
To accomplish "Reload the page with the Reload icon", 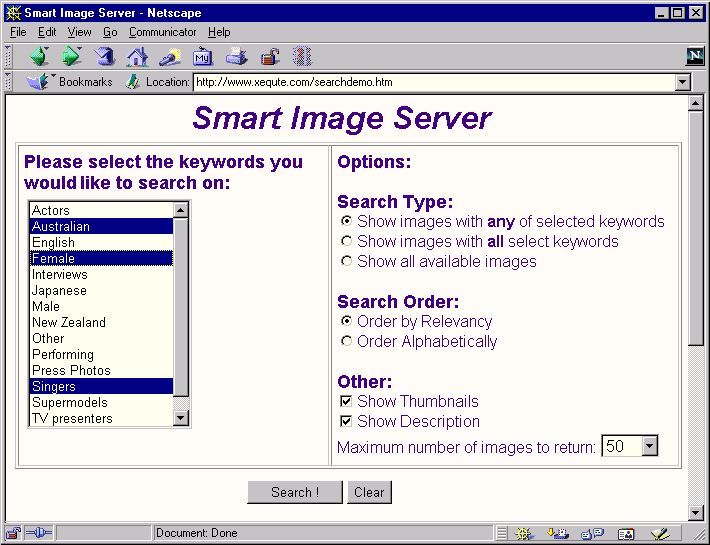I will 105,57.
